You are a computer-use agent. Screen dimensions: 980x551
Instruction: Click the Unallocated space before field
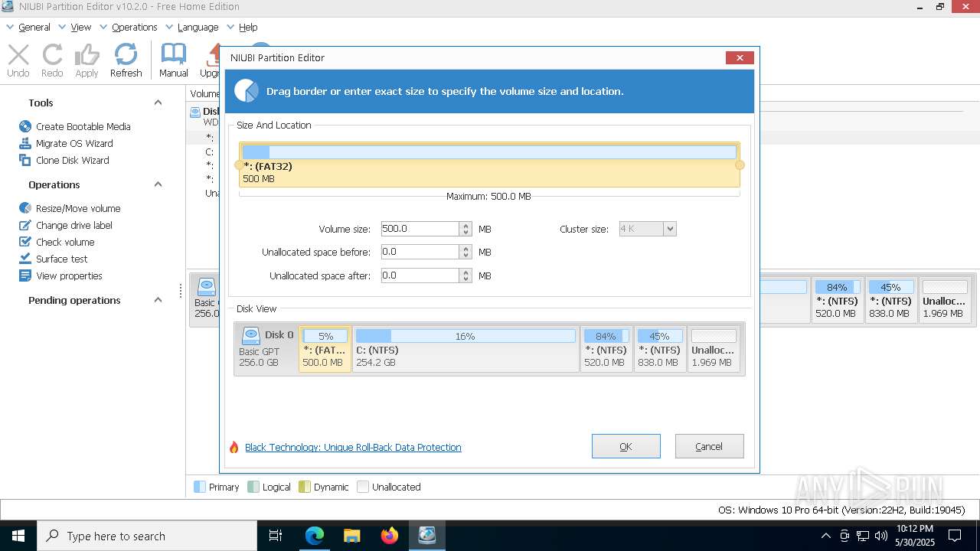pos(420,252)
